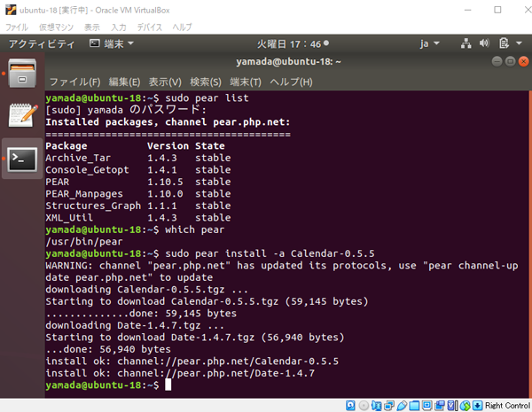Image resolution: width=532 pixels, height=412 pixels.
Task: Click the terminal scrollbar on right edge
Action: pos(530,245)
